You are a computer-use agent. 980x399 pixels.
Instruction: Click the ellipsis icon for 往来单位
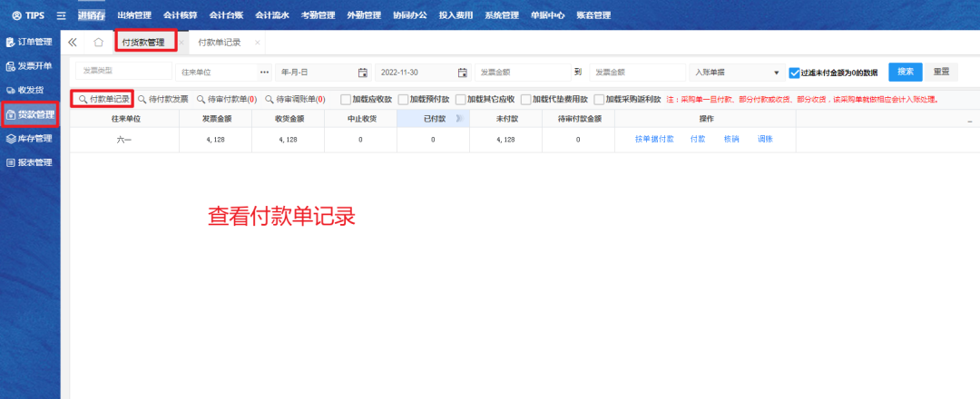[x=264, y=73]
